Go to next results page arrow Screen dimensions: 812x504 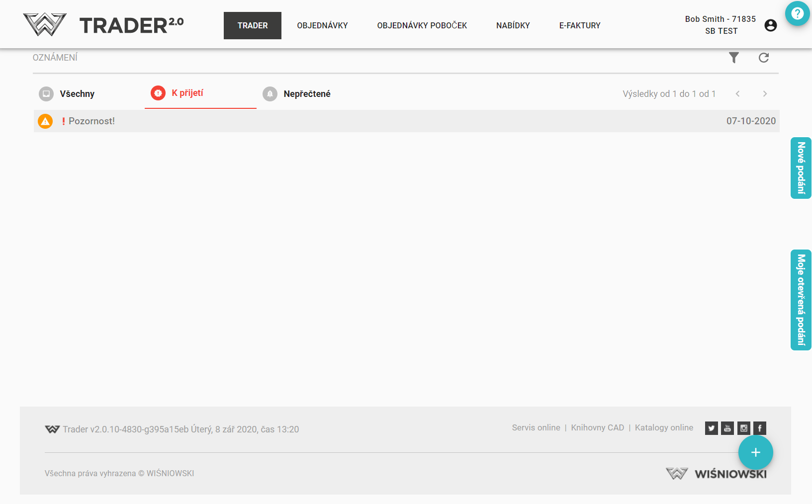[765, 94]
